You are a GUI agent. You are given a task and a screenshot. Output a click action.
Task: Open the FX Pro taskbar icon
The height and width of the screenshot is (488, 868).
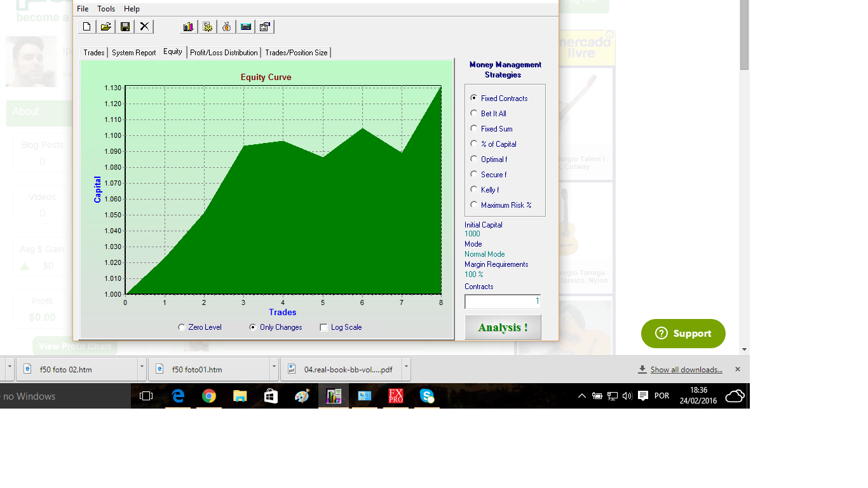tap(396, 396)
